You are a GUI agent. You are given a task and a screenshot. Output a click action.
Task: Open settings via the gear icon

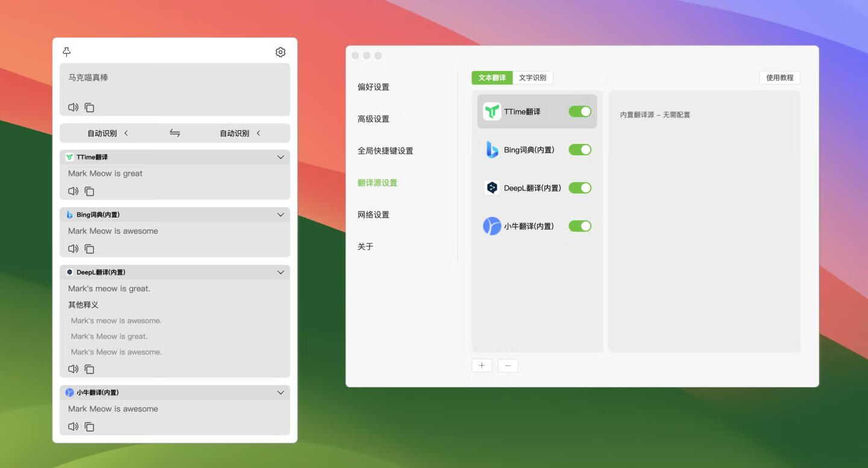(x=280, y=52)
